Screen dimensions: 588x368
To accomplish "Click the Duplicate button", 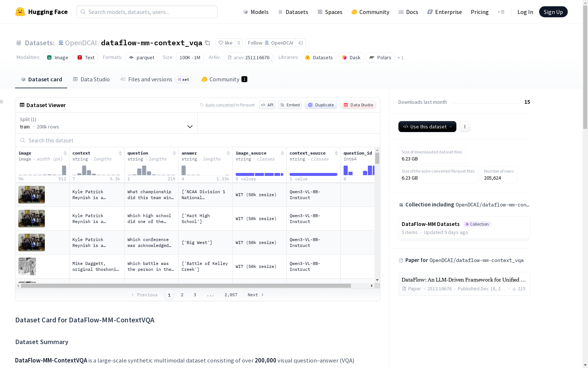I will (321, 105).
